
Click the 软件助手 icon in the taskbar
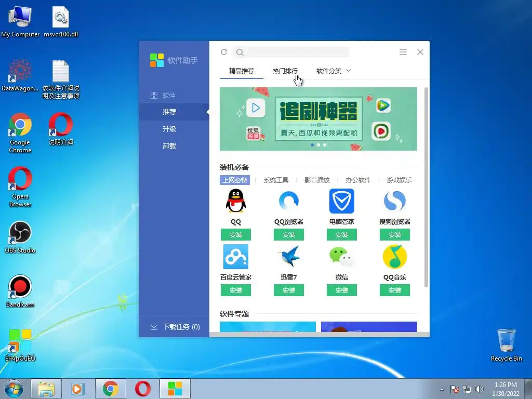(x=175, y=389)
